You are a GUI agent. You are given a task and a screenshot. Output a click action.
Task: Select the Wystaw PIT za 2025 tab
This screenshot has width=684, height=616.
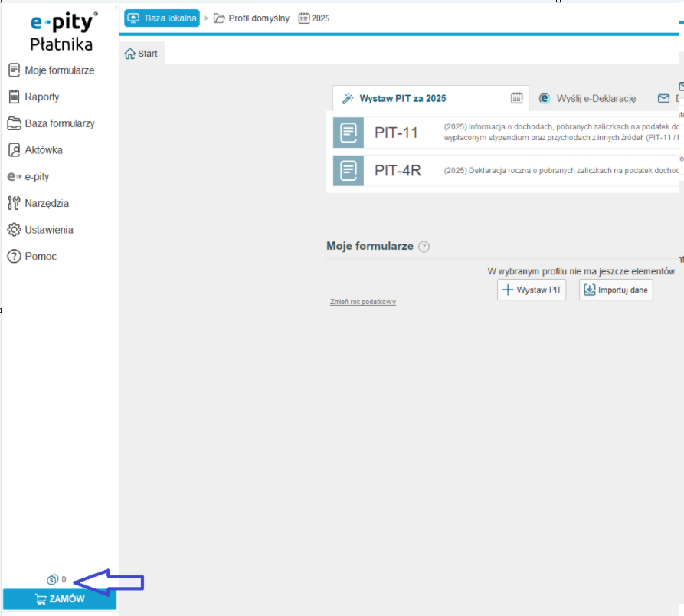(x=402, y=98)
